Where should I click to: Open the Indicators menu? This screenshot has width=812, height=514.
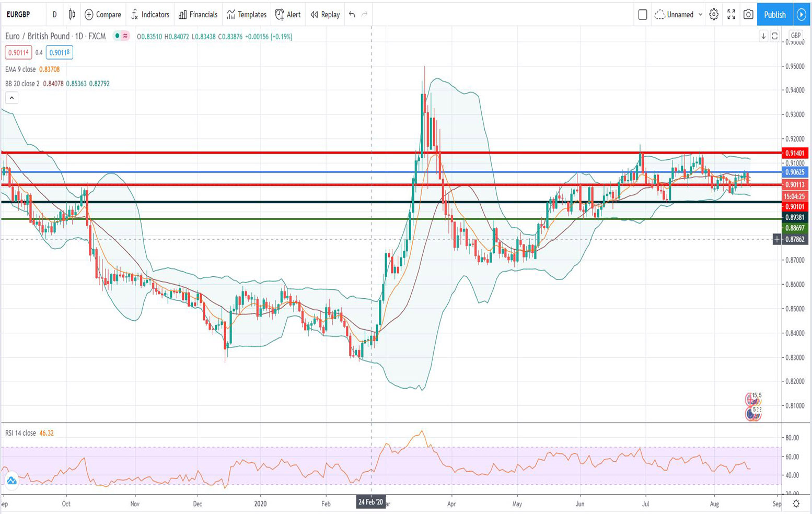pyautogui.click(x=150, y=15)
